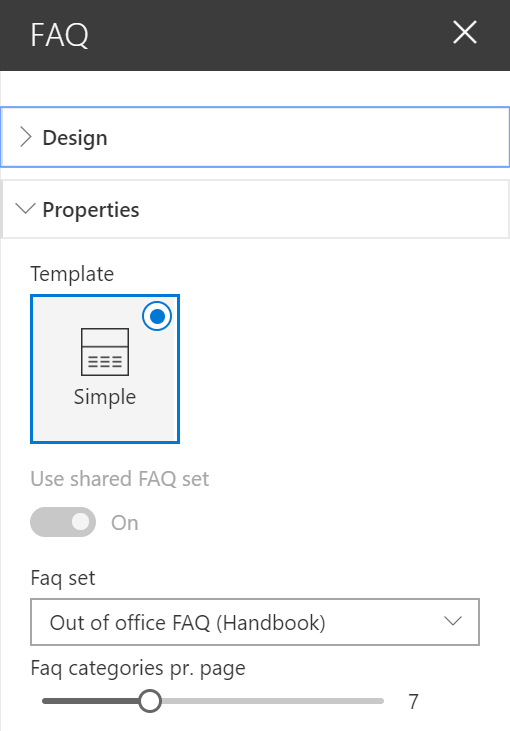Click the Faq categories slider thumb
This screenshot has width=510, height=731.
150,701
